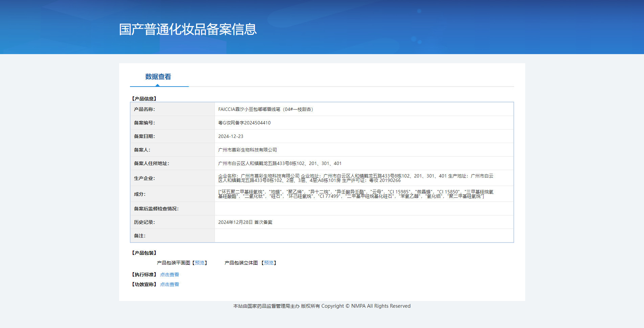Click the 【功效宣称】 label

pyautogui.click(x=144, y=284)
